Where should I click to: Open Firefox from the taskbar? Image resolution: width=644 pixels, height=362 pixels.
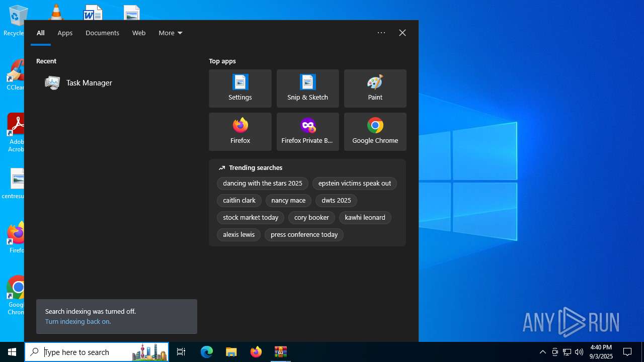click(x=256, y=352)
